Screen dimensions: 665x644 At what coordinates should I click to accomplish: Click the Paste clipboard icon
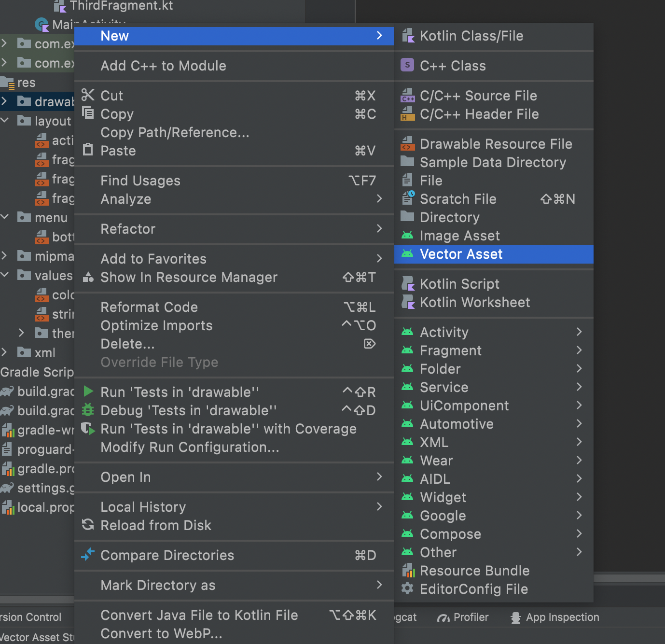88,150
